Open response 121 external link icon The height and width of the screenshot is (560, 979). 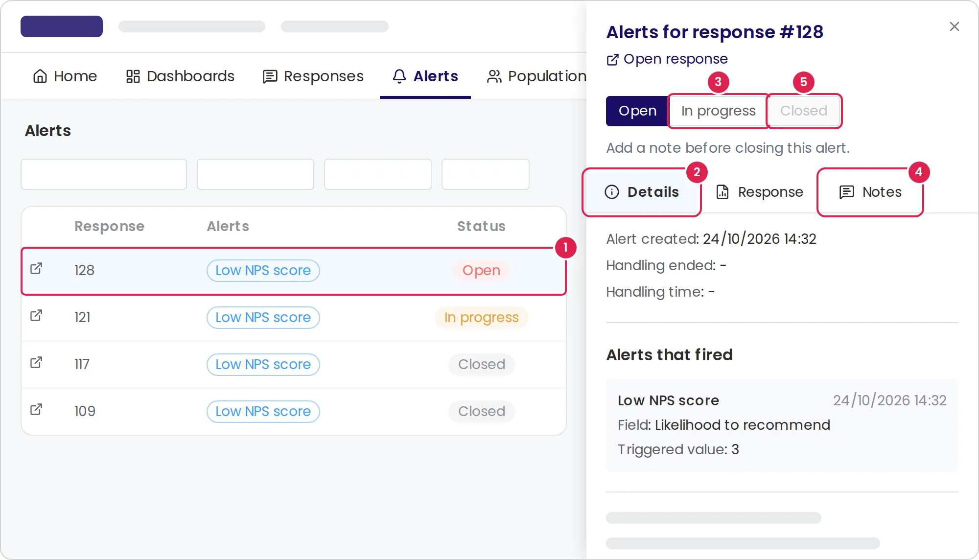[x=36, y=315]
